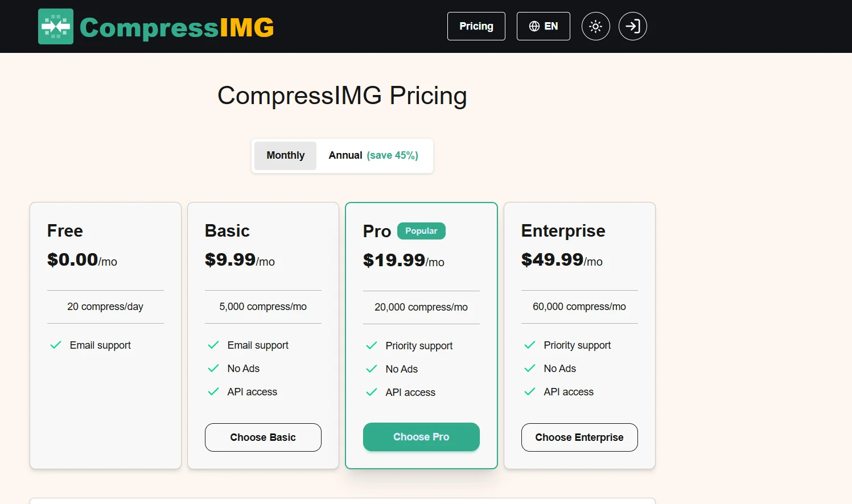The width and height of the screenshot is (852, 504).
Task: Click the CompressIMG logo icon
Action: click(x=56, y=27)
